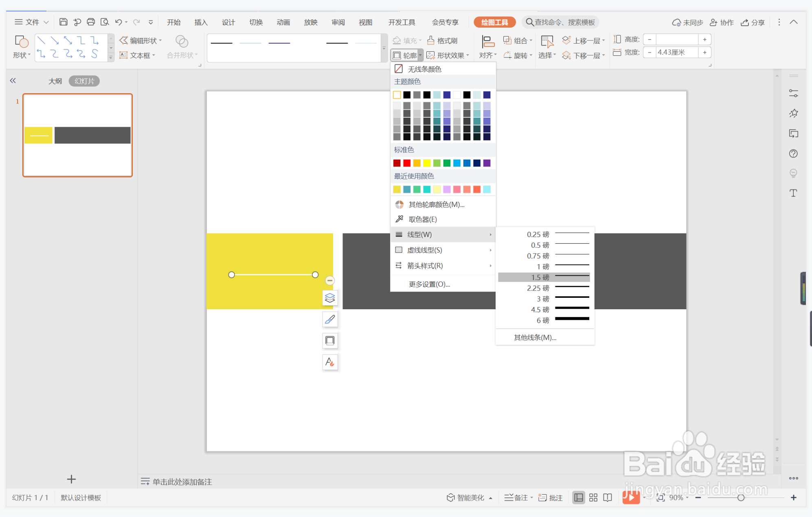Click the floating layers icon beside the shape
The image size is (812, 517).
(330, 298)
